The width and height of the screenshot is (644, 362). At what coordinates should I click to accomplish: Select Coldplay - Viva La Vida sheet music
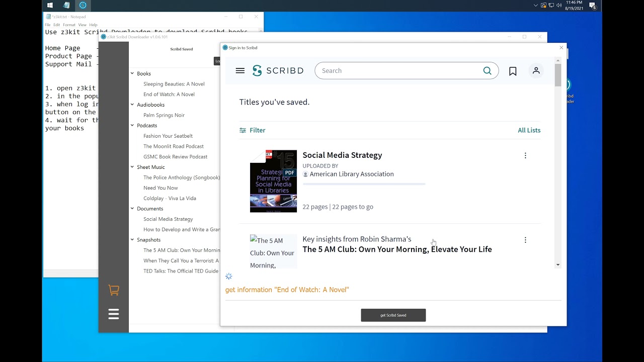click(x=170, y=199)
